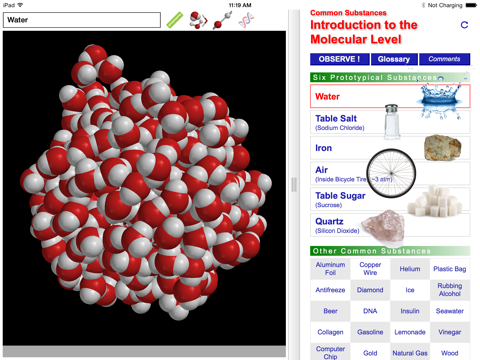Tap the Introduction to the Molecular Level title

[x=364, y=32]
